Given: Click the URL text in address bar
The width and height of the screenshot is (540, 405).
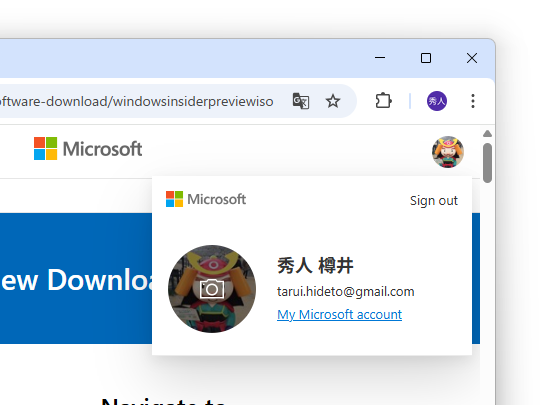Looking at the screenshot, I should click(x=137, y=102).
